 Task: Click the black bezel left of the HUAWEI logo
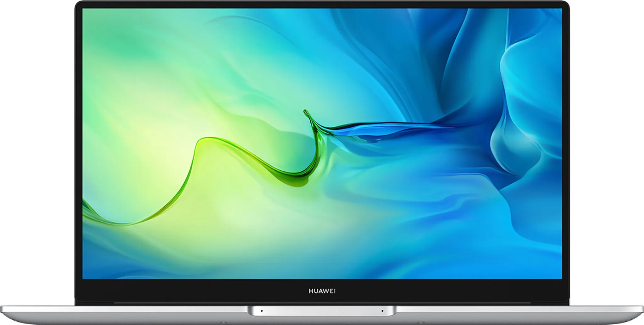point(189,291)
